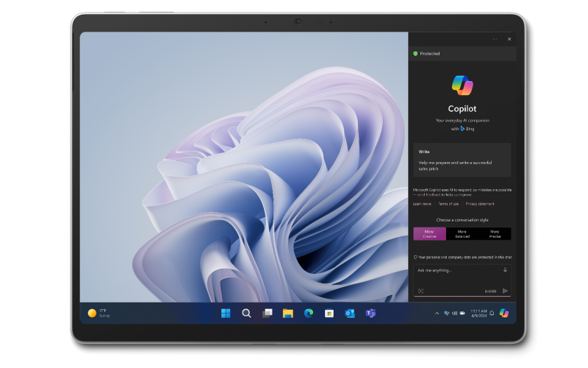Activate microphone voice input
Image resolution: width=588 pixels, height=368 pixels.
click(505, 270)
